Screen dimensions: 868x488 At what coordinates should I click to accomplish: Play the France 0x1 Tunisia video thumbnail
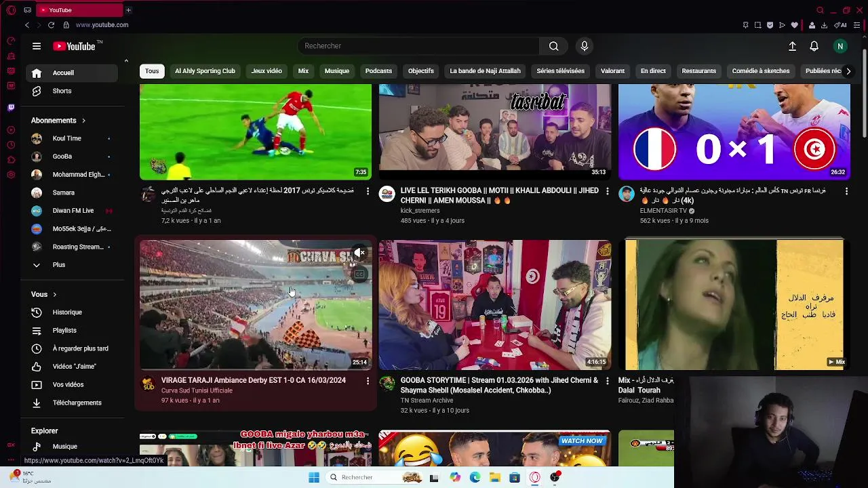coord(734,132)
